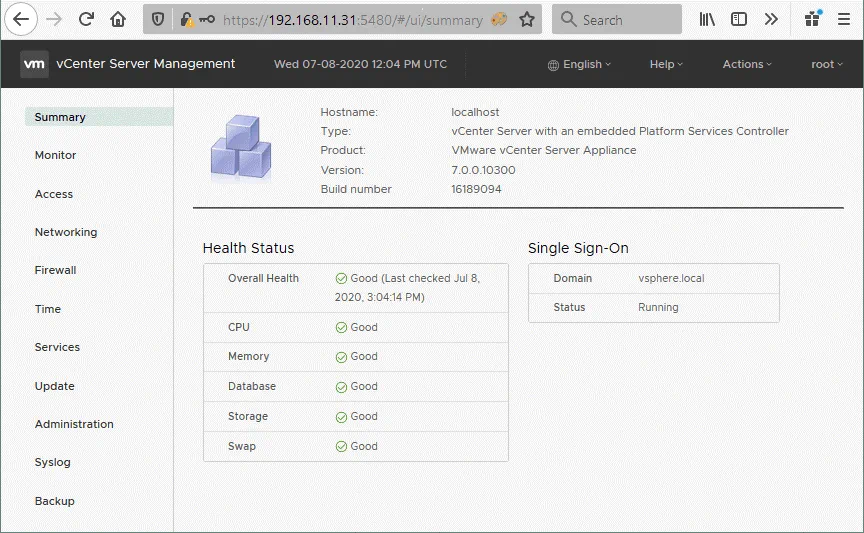Select Monitor in the left sidebar
Screen dimensions: 864x533
55,155
